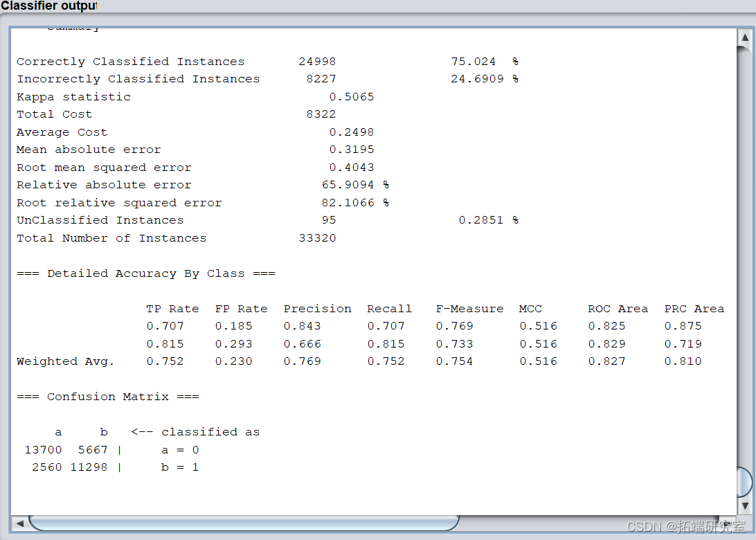Click the 'PRC Area' column header
756x540 pixels.
[x=694, y=309]
